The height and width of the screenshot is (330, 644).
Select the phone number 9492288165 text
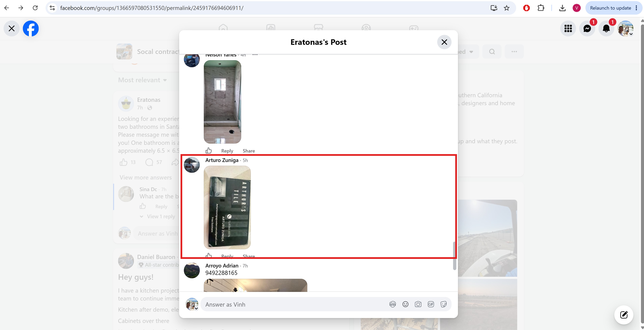click(221, 273)
